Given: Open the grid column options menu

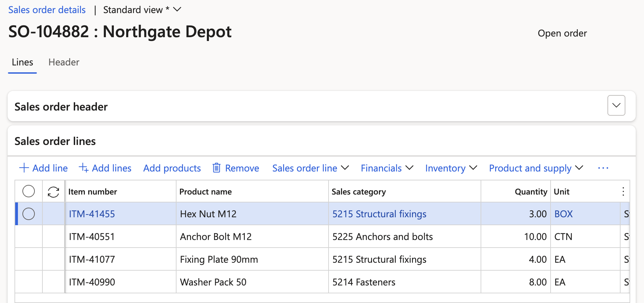Looking at the screenshot, I should pos(623,192).
